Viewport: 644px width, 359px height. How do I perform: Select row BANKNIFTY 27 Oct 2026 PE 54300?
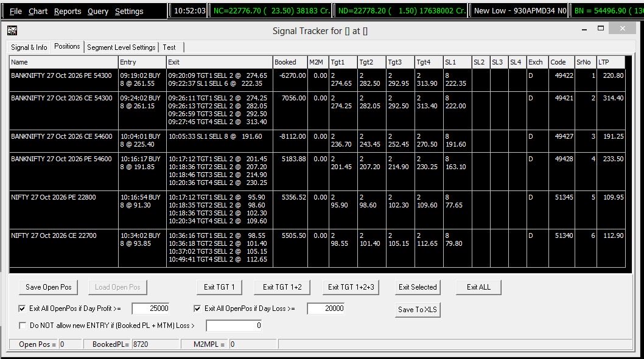coord(317,80)
